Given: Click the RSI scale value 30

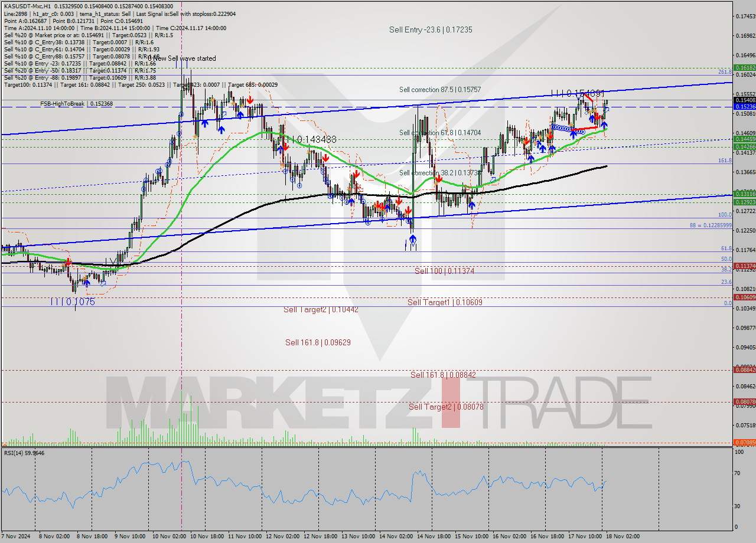Looking at the screenshot, I should (x=738, y=506).
